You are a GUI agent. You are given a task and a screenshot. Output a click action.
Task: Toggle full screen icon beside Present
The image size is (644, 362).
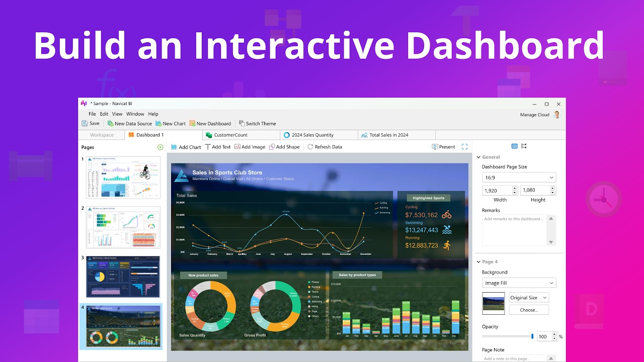pos(464,147)
